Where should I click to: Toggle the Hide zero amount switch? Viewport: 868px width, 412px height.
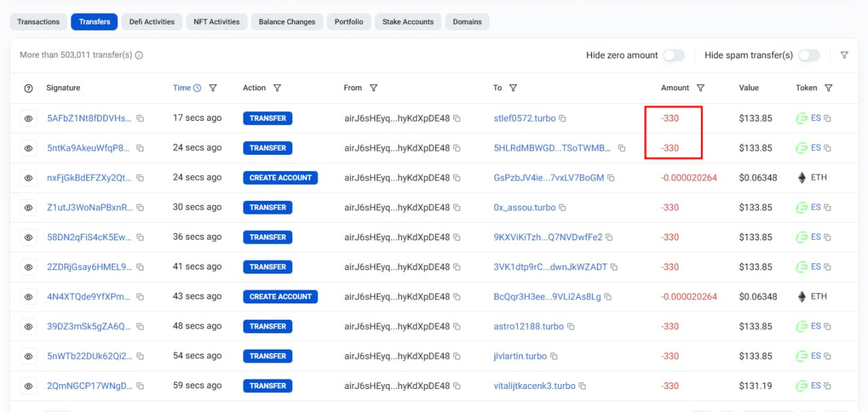[x=673, y=55]
